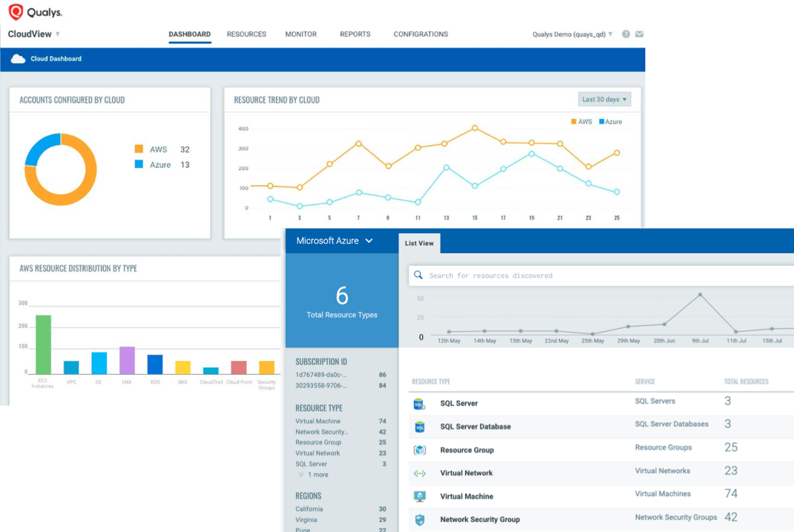Filter by Network Security resource type in sidebar
The width and height of the screenshot is (794, 532).
341,432
